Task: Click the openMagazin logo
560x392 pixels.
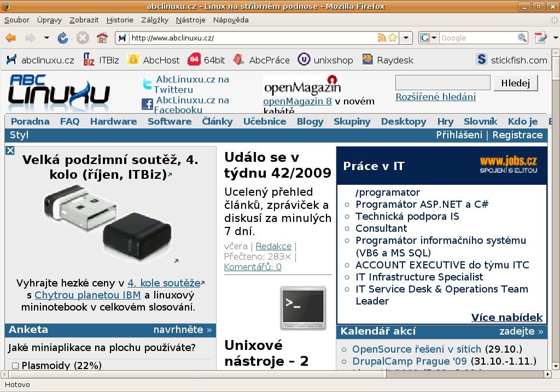Action: [302, 85]
